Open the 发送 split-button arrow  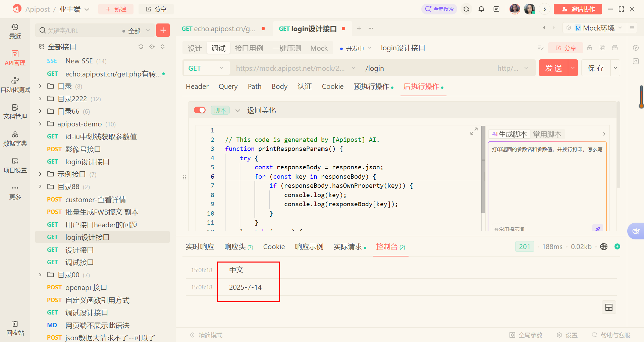573,68
